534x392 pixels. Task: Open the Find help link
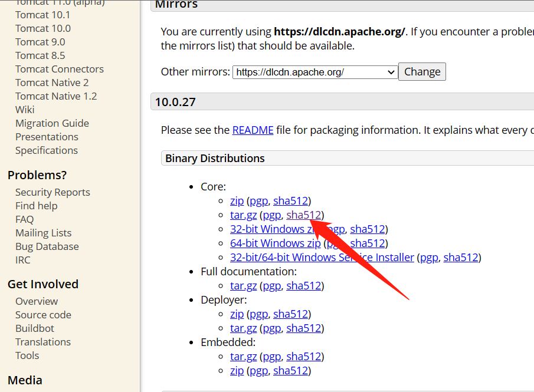click(x=37, y=206)
